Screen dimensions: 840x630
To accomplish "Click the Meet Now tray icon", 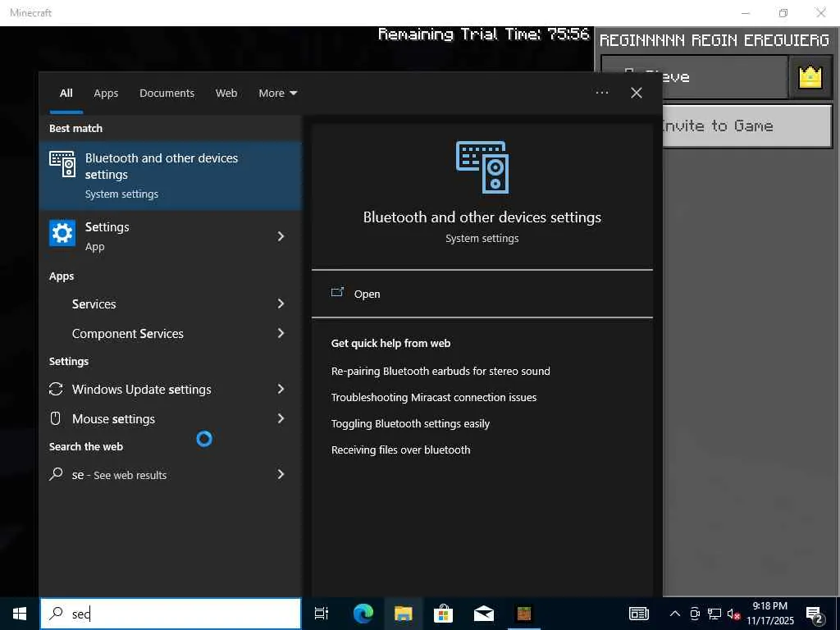I will click(x=695, y=614).
